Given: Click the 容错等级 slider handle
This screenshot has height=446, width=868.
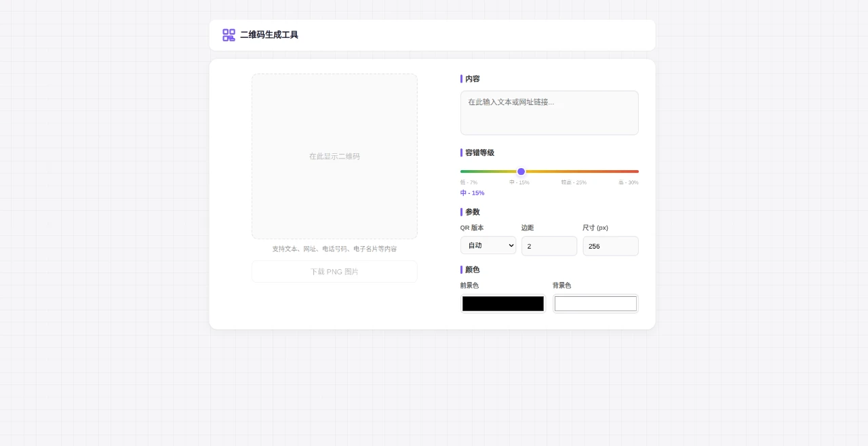Looking at the screenshot, I should [521, 171].
